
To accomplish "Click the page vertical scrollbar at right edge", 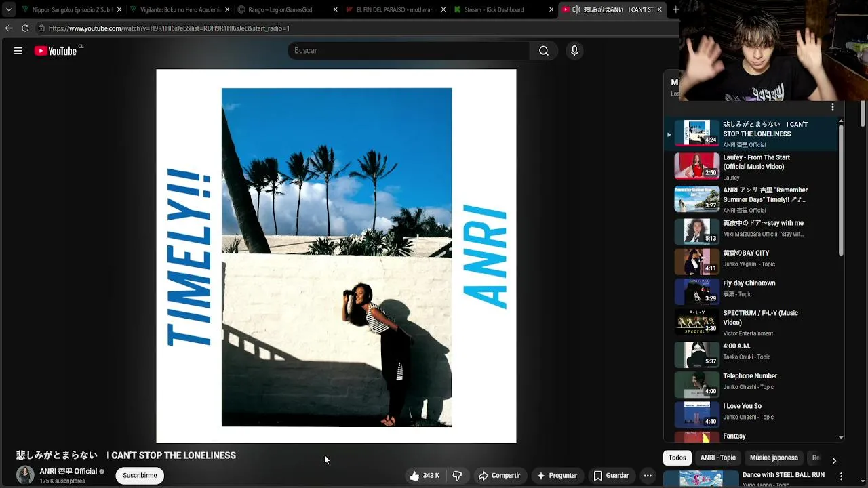I will tap(863, 114).
